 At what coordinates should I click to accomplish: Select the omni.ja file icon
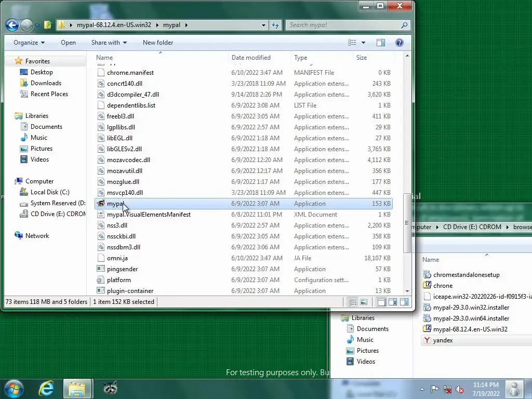coord(101,258)
